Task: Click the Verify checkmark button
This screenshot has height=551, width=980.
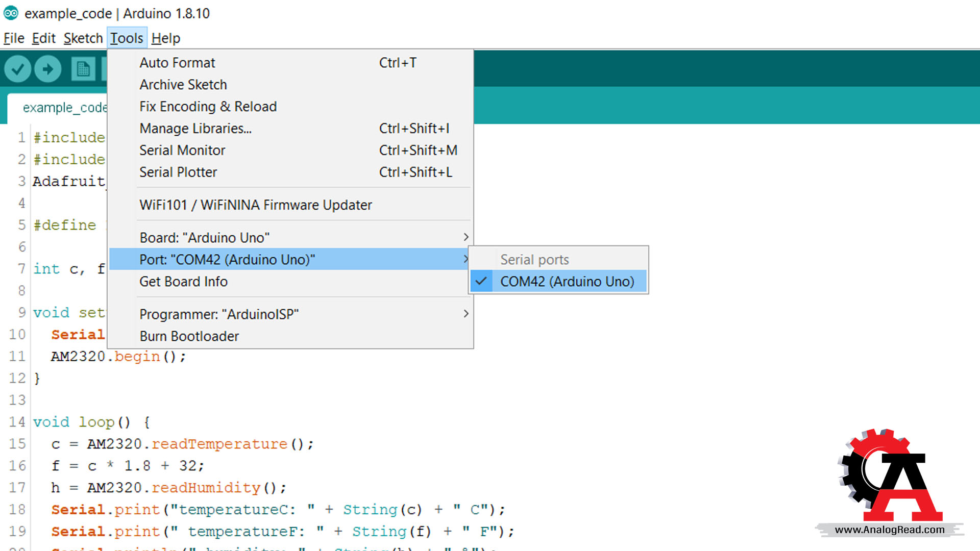Action: (18, 69)
